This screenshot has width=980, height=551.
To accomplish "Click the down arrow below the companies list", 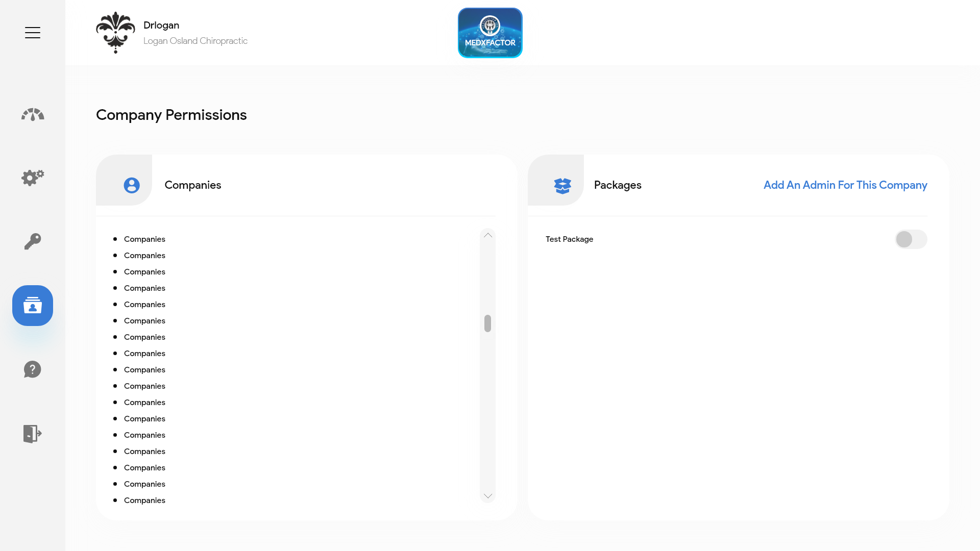I will pos(487,495).
